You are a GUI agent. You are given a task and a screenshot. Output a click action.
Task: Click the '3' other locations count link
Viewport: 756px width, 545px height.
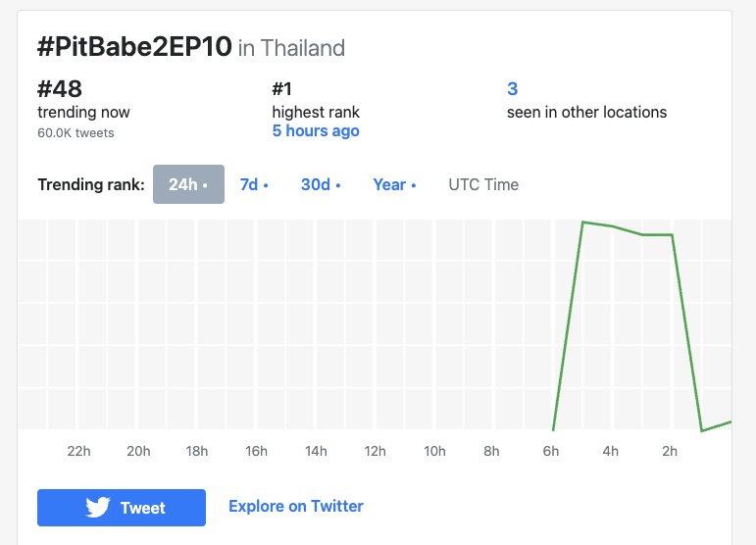[x=512, y=88]
